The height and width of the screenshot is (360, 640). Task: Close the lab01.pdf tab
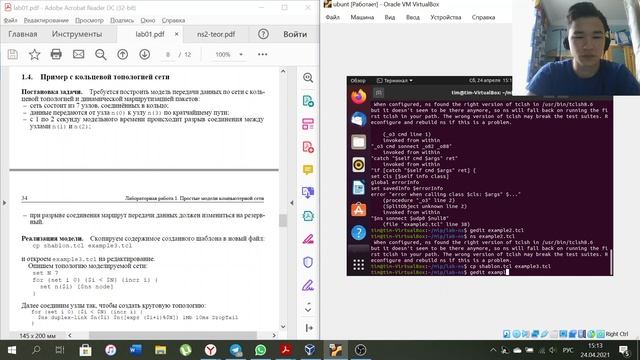pos(176,34)
